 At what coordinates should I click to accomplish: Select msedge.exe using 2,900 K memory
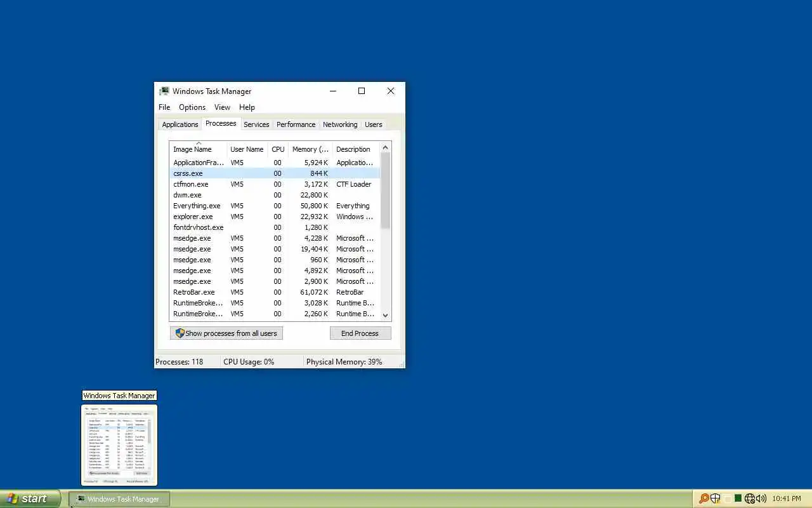coord(275,281)
